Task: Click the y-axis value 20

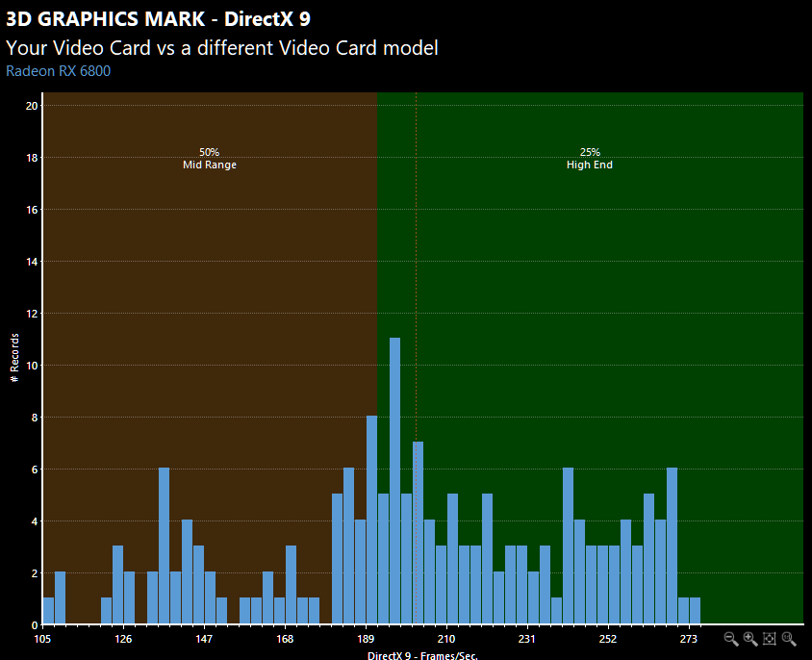Action: point(32,106)
